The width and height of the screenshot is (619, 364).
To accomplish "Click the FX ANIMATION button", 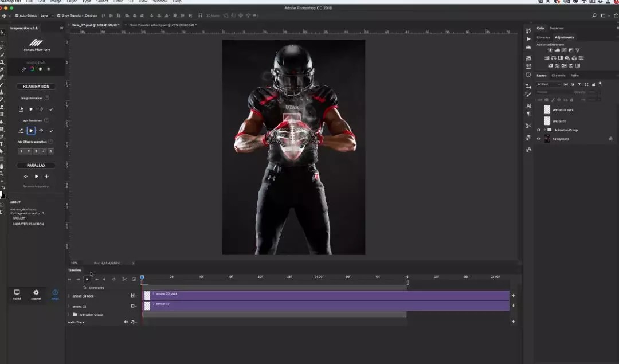I will [x=36, y=87].
